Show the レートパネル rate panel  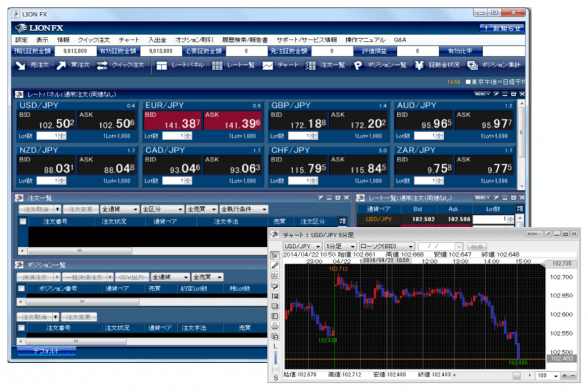point(180,65)
